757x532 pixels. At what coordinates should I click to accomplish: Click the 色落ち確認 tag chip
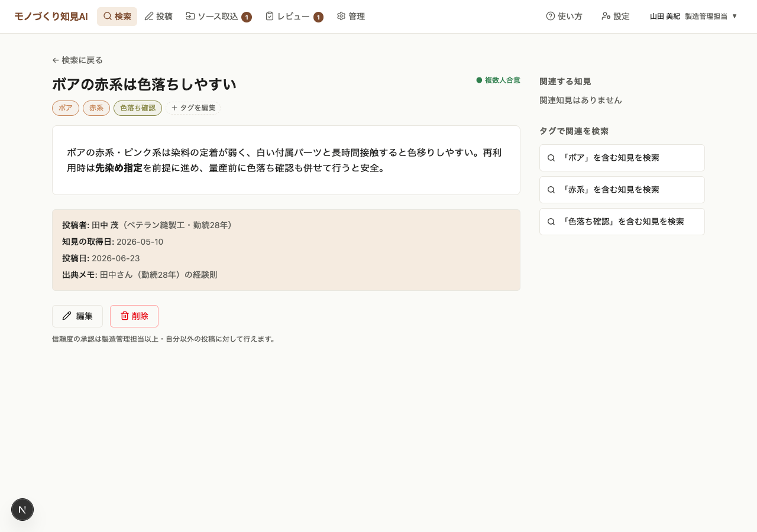(138, 108)
